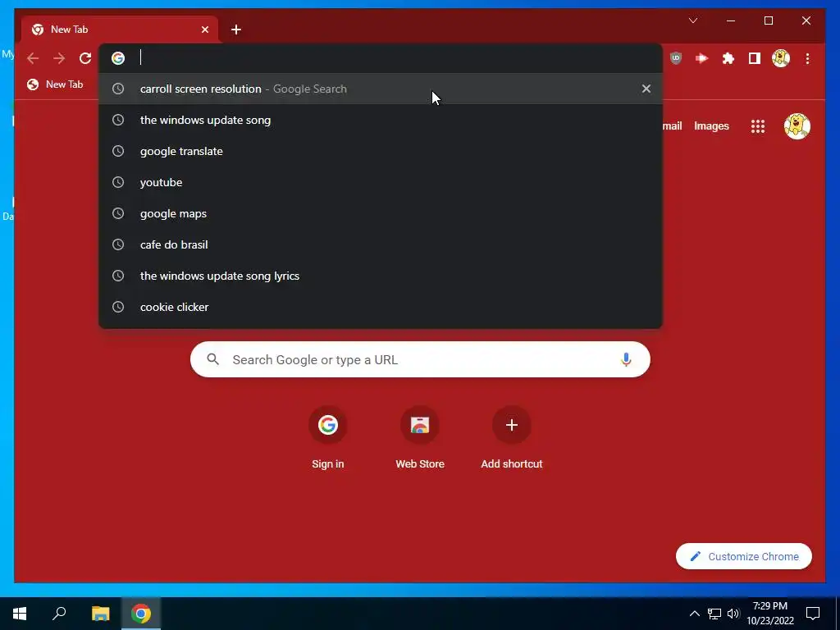The width and height of the screenshot is (840, 630).
Task: Open the profile avatar in the toolbar
Action: coord(781,58)
